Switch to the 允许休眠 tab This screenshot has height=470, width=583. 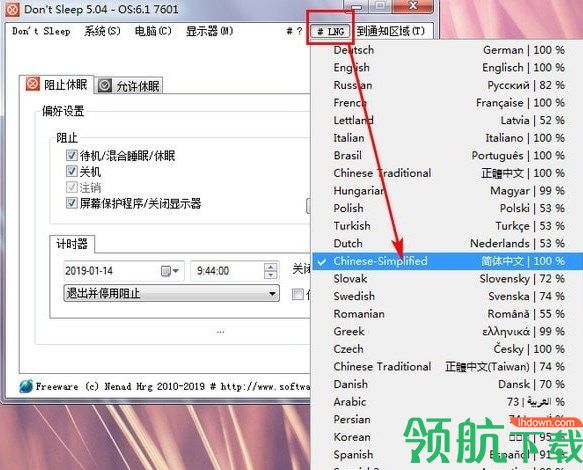(129, 86)
